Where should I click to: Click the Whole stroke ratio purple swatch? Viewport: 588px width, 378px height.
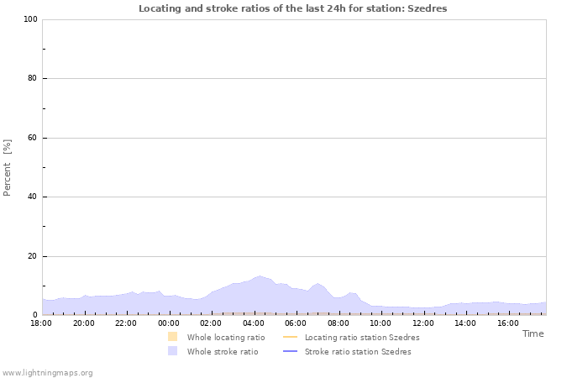tap(172, 351)
